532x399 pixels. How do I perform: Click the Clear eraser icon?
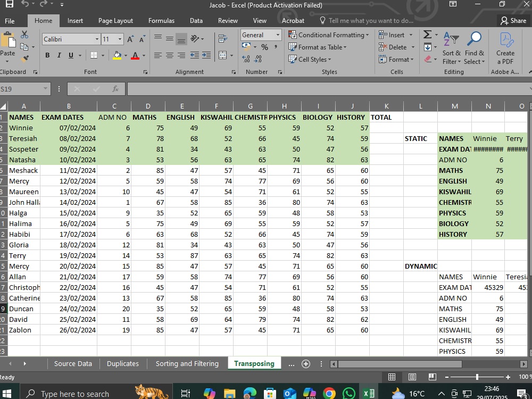point(428,59)
